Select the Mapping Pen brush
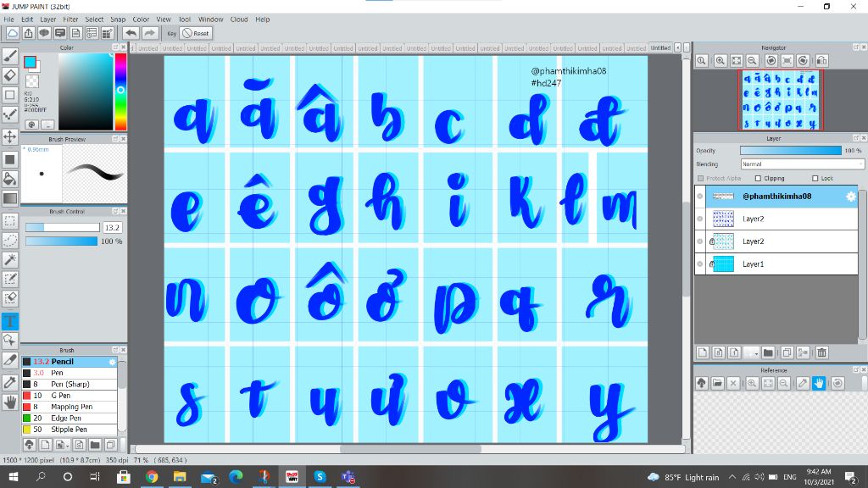This screenshot has width=868, height=488. coord(70,407)
